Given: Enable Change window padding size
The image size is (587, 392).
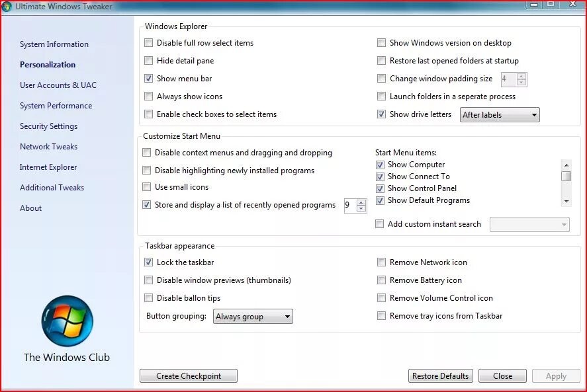Looking at the screenshot, I should click(381, 79).
